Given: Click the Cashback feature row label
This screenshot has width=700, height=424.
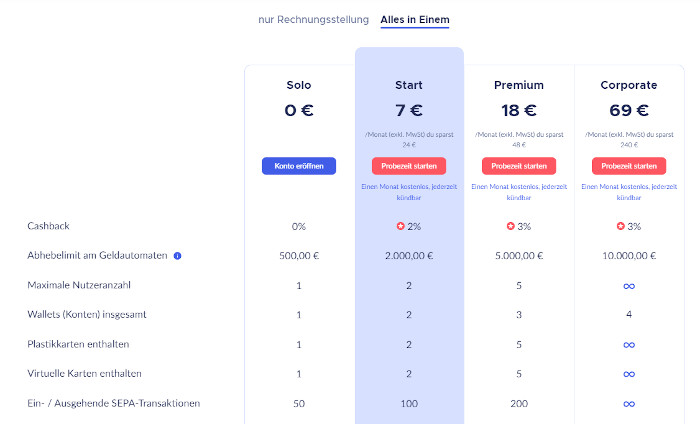Looking at the screenshot, I should click(x=48, y=226).
